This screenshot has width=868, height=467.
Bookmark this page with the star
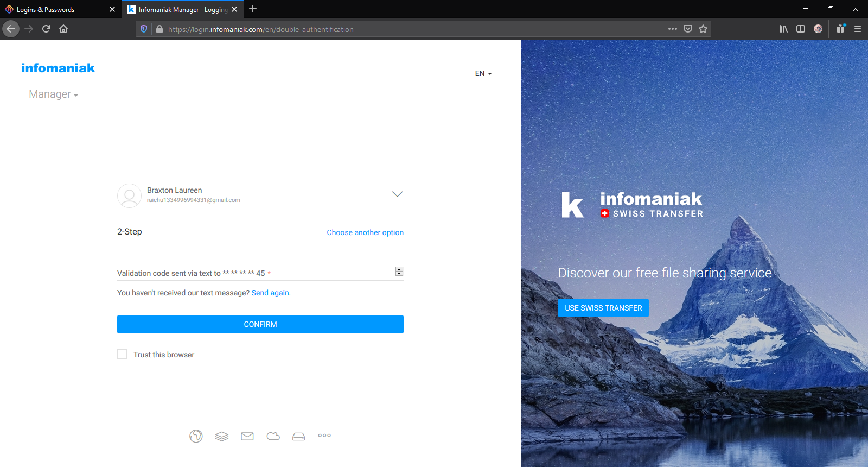703,29
